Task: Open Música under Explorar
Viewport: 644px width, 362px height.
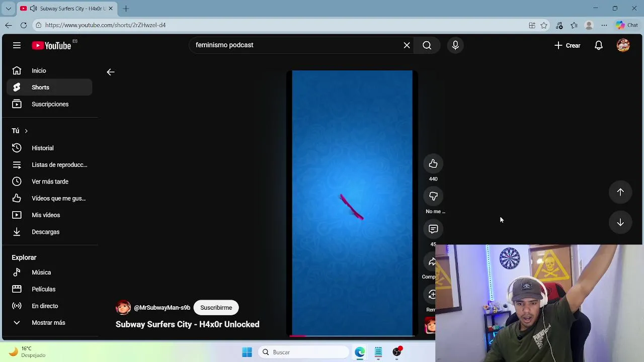Action: pos(49,273)
